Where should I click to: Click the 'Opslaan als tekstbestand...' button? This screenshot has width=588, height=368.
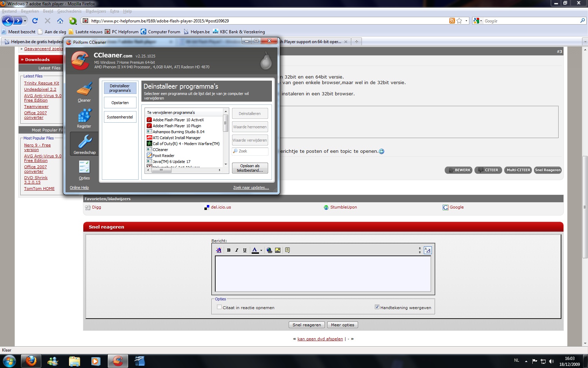[x=250, y=168]
